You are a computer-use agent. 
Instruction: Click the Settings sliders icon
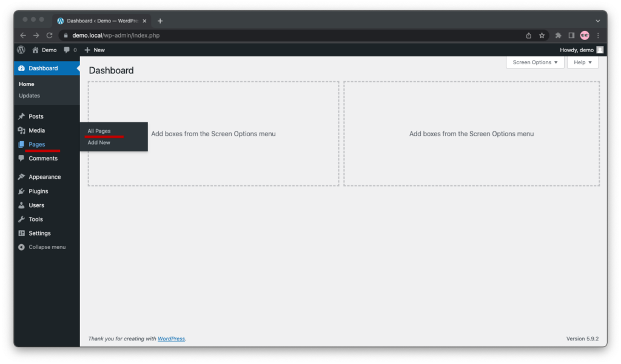[21, 233]
